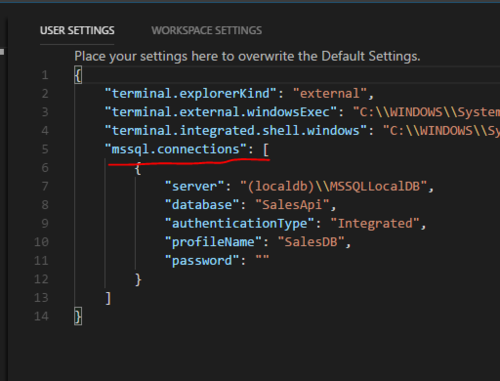Screen dimensions: 500x381
Task: Select the "SalesApi" database value
Action: click(x=292, y=205)
